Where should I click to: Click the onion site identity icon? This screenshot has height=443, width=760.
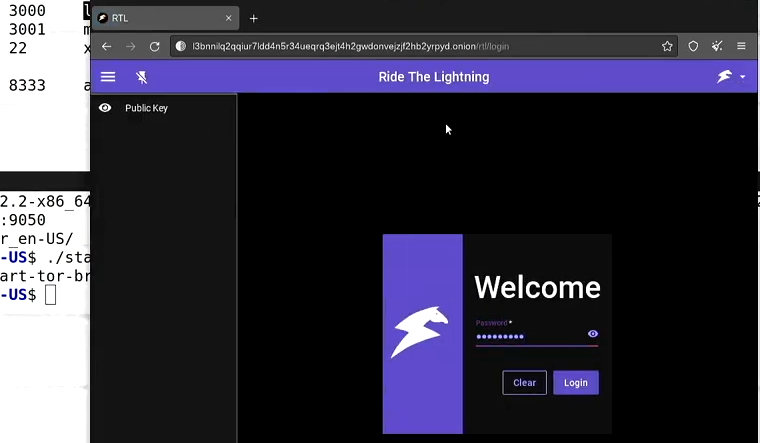pyautogui.click(x=181, y=46)
